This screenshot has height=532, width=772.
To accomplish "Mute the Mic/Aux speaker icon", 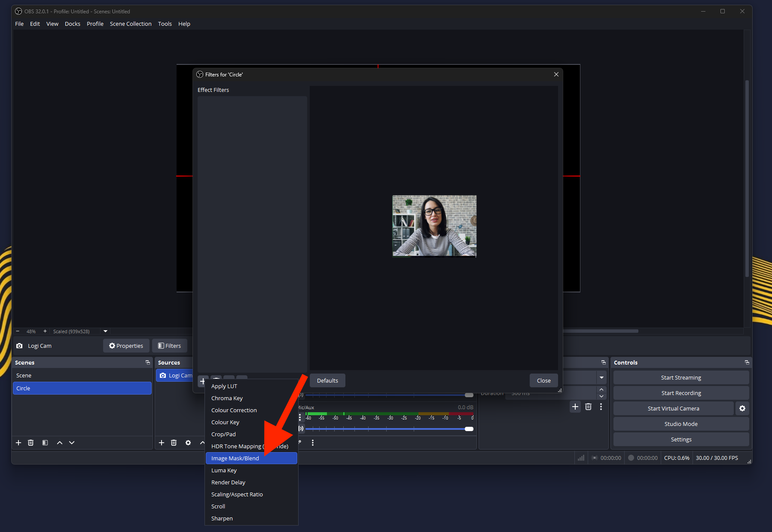I will pos(301,429).
